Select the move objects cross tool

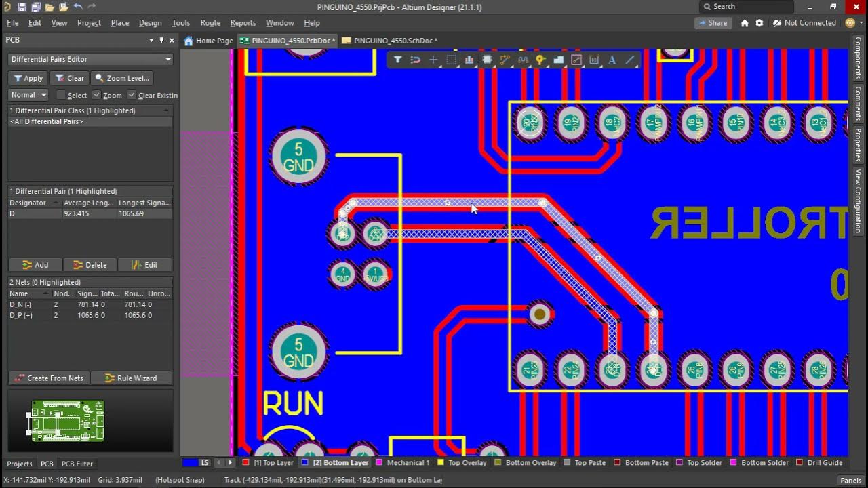(433, 60)
